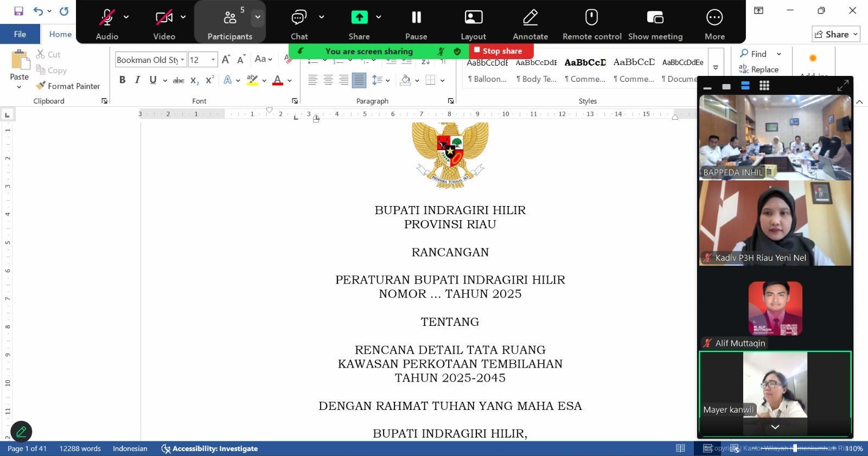Open Borders button

pyautogui.click(x=431, y=80)
